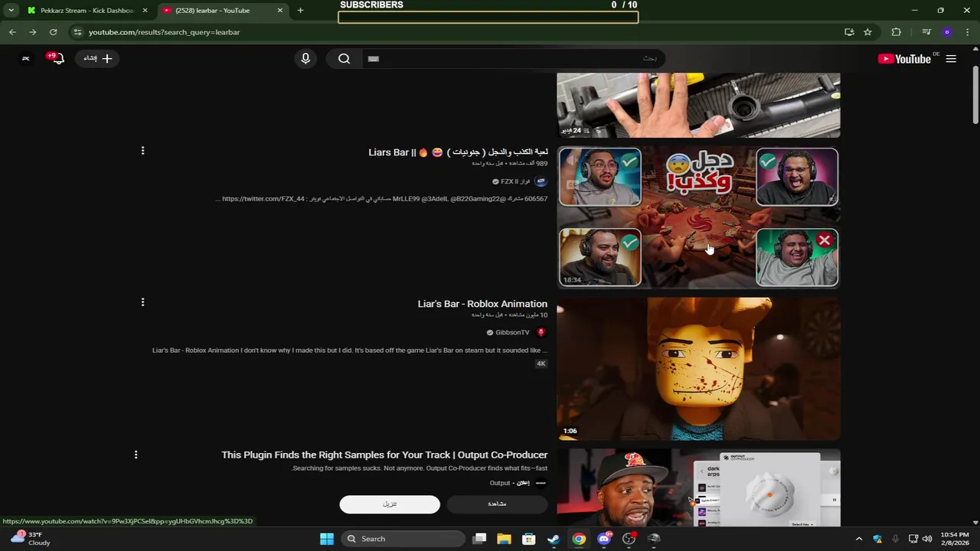Screen dimensions: 980x551
Task: Click the white download ad button
Action: [390, 504]
